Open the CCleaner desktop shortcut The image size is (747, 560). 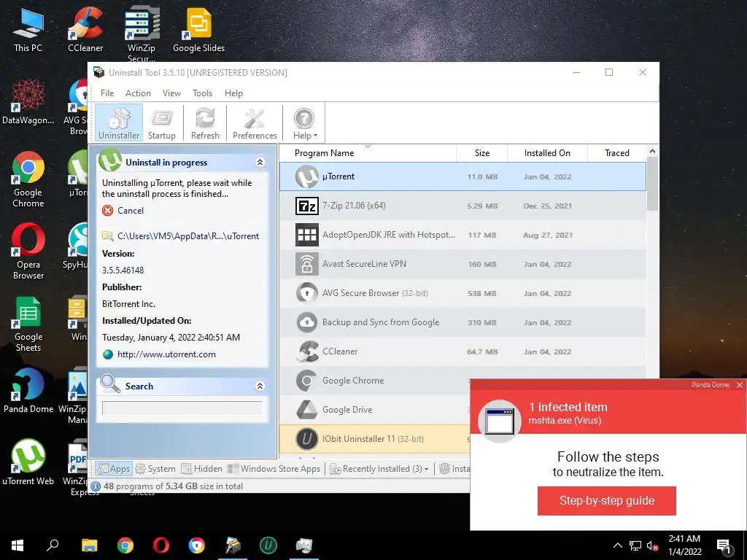tap(85, 30)
